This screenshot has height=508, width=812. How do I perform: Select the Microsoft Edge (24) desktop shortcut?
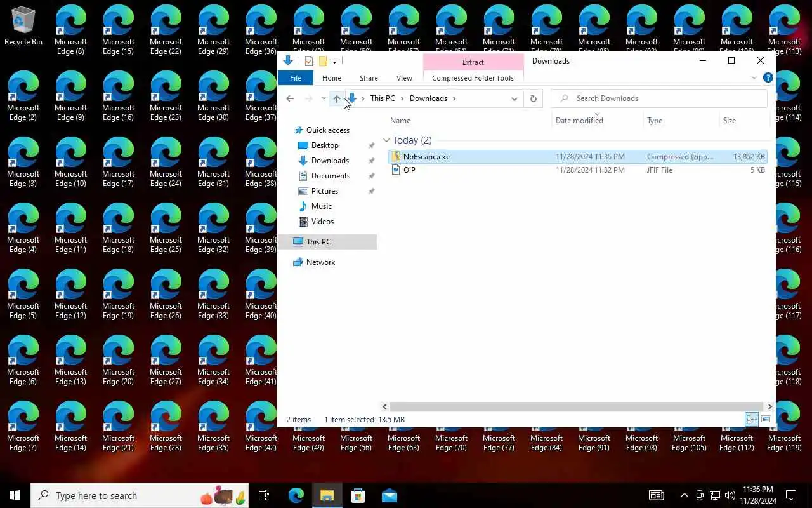pos(166,163)
